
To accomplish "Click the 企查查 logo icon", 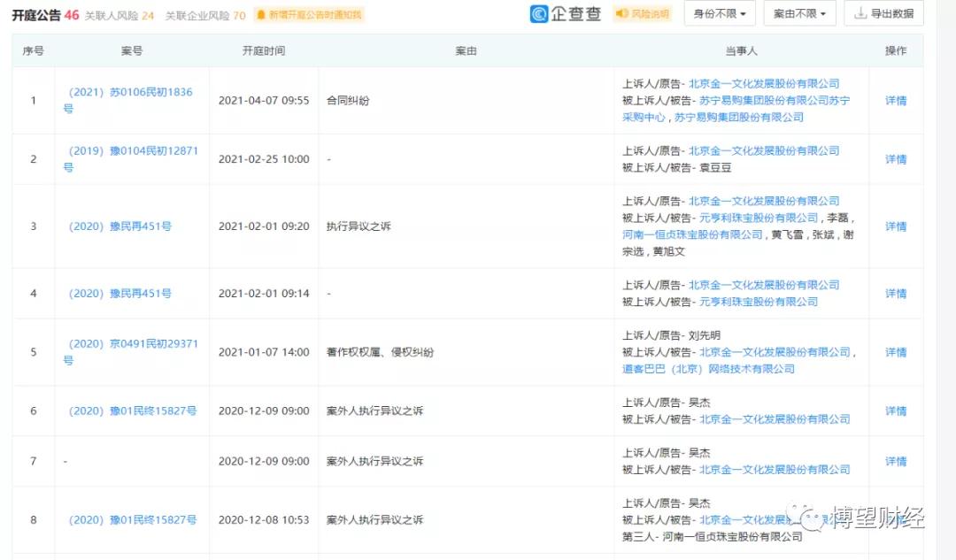I will (x=537, y=14).
